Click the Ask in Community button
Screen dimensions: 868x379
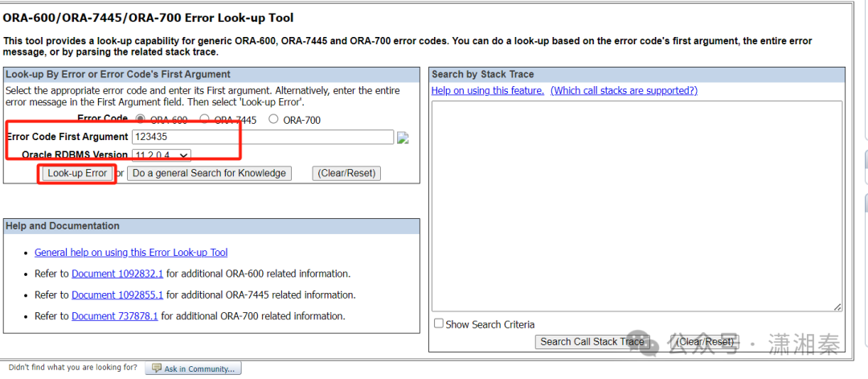pyautogui.click(x=193, y=369)
